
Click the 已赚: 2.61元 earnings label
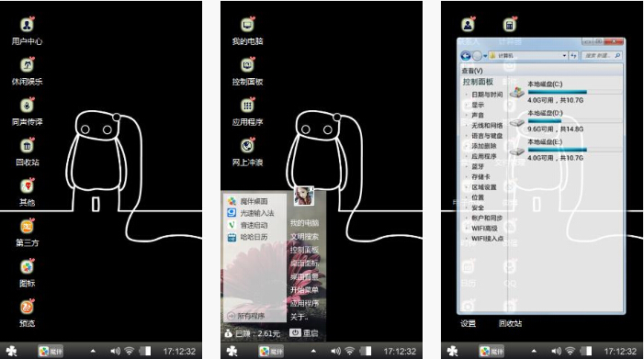[253, 333]
